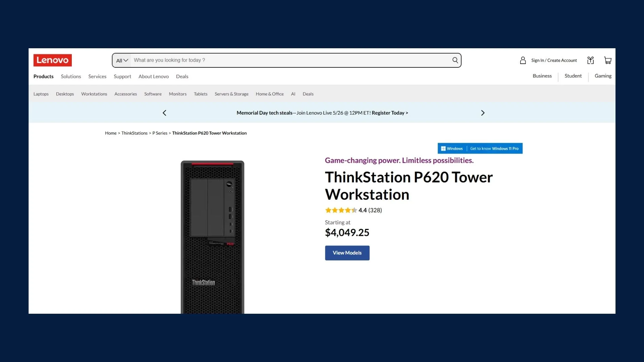Viewport: 644px width, 362px height.
Task: Click the P Series breadcrumb link
Action: [x=160, y=133]
